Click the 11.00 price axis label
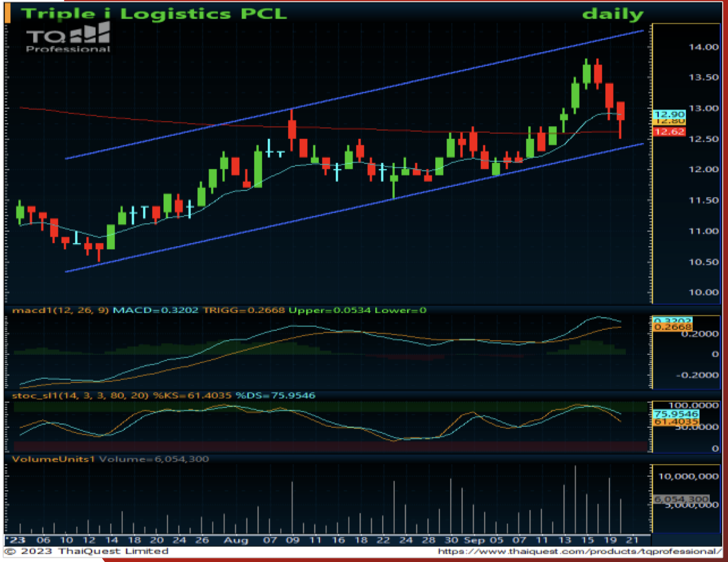Screen dimensions: 728x562 click(x=704, y=231)
